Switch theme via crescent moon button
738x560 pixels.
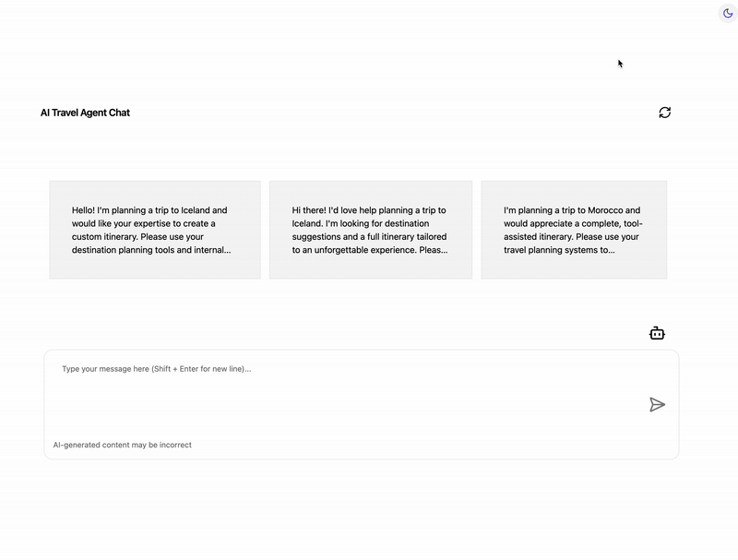click(x=728, y=13)
